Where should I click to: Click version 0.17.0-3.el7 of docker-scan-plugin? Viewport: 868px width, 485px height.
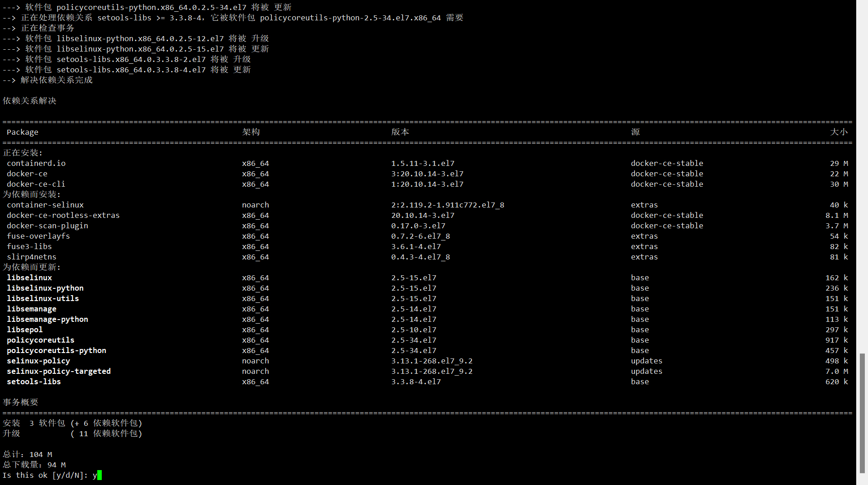click(418, 226)
